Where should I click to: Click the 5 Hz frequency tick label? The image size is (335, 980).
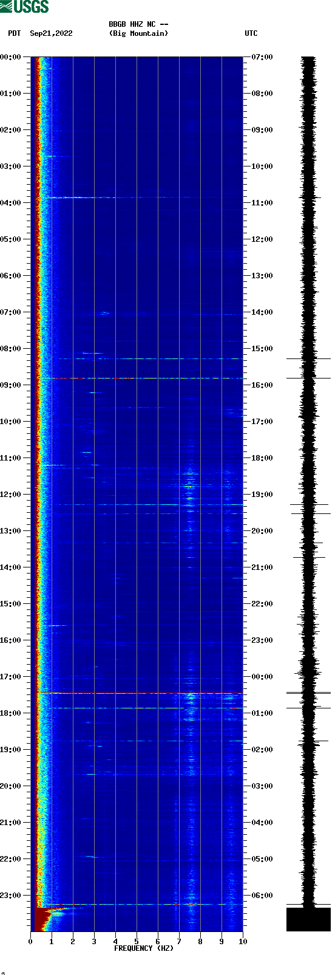click(137, 942)
